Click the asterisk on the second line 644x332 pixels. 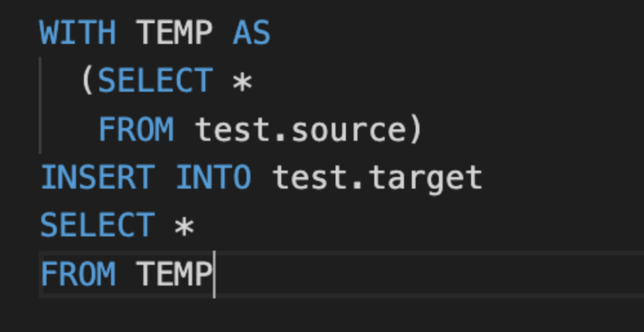point(242,82)
